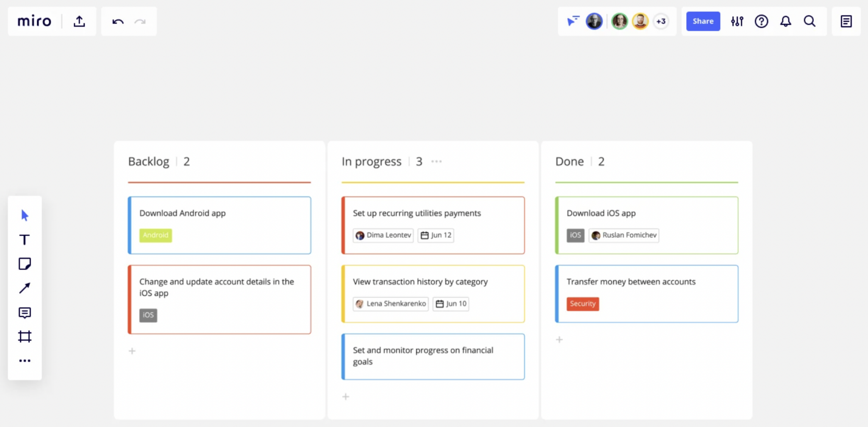The width and height of the screenshot is (868, 427).
Task: Select the Text tool
Action: click(25, 240)
